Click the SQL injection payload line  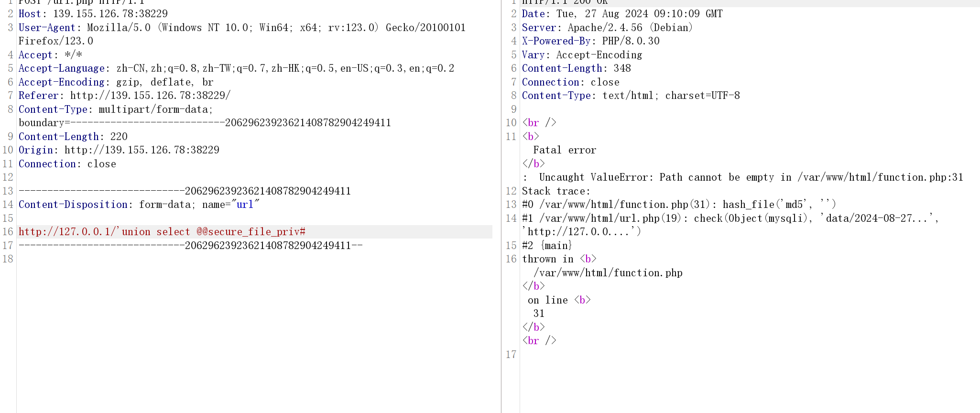click(x=162, y=232)
